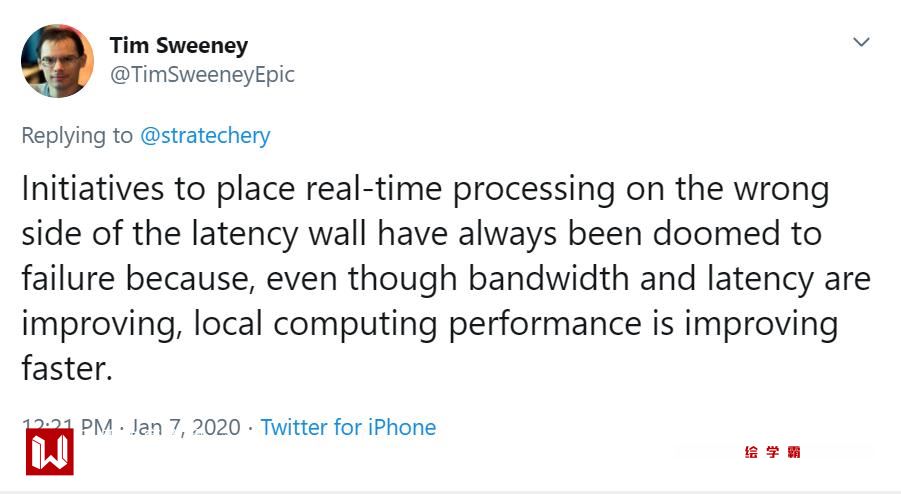This screenshot has width=901, height=494.
Task: Click the Jan 7, 2020 date stamp
Action: [x=186, y=427]
